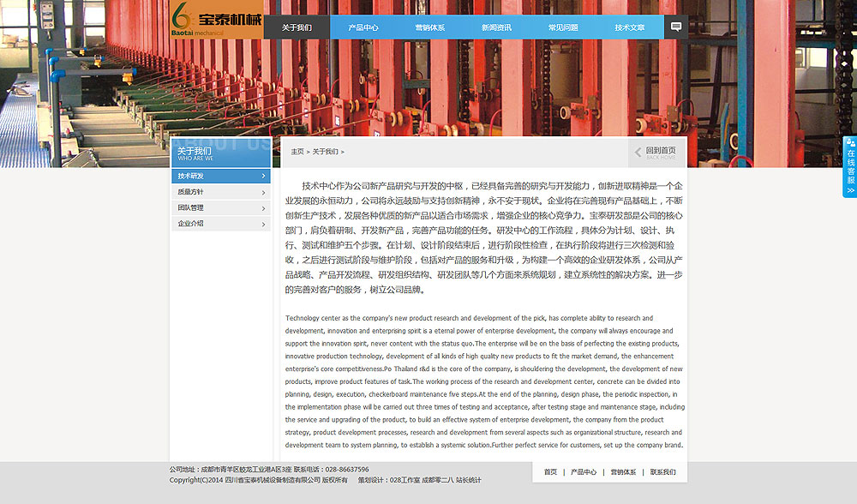Click the 成都零二八 footer text
This screenshot has height=504, width=857.
coord(438,480)
